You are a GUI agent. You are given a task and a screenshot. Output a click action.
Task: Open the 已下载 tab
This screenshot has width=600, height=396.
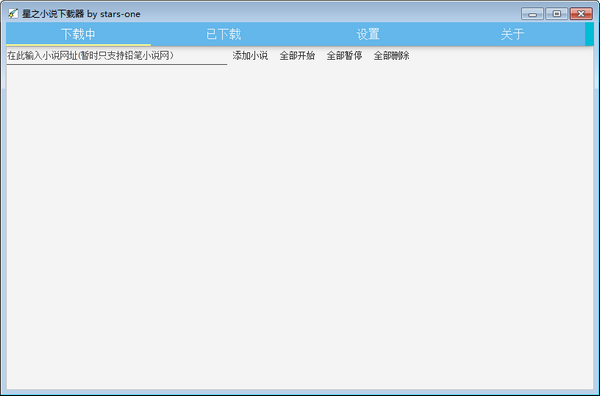coord(223,34)
